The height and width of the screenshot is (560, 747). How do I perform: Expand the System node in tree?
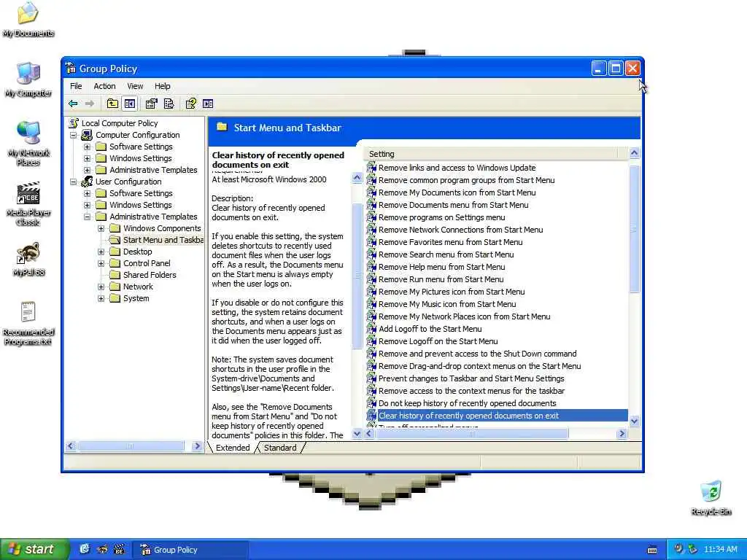pyautogui.click(x=101, y=298)
